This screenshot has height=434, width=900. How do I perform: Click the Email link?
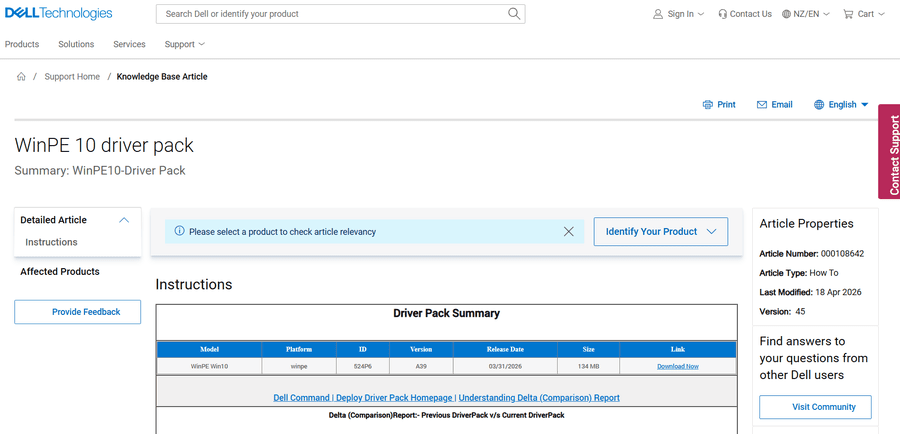tap(782, 104)
